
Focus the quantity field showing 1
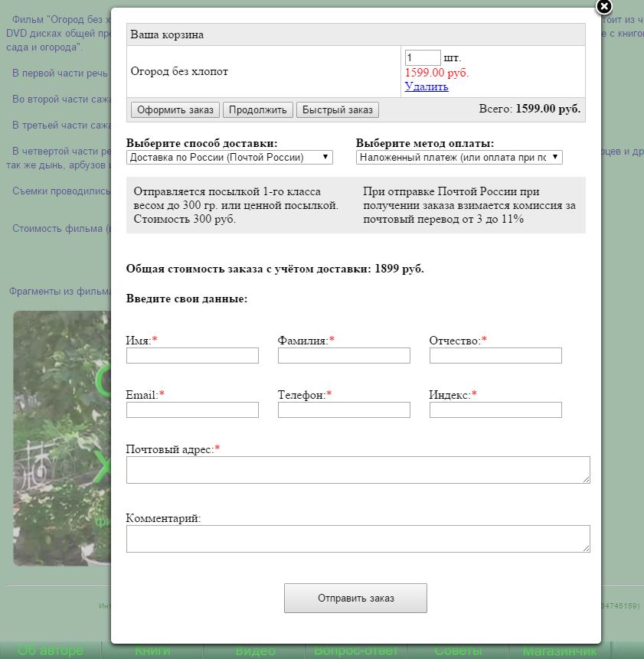pos(423,57)
